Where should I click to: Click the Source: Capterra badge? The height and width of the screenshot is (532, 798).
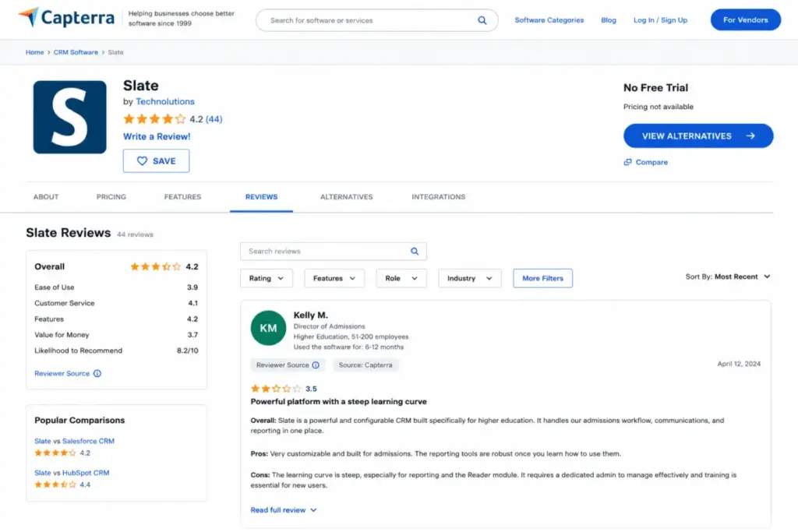365,365
